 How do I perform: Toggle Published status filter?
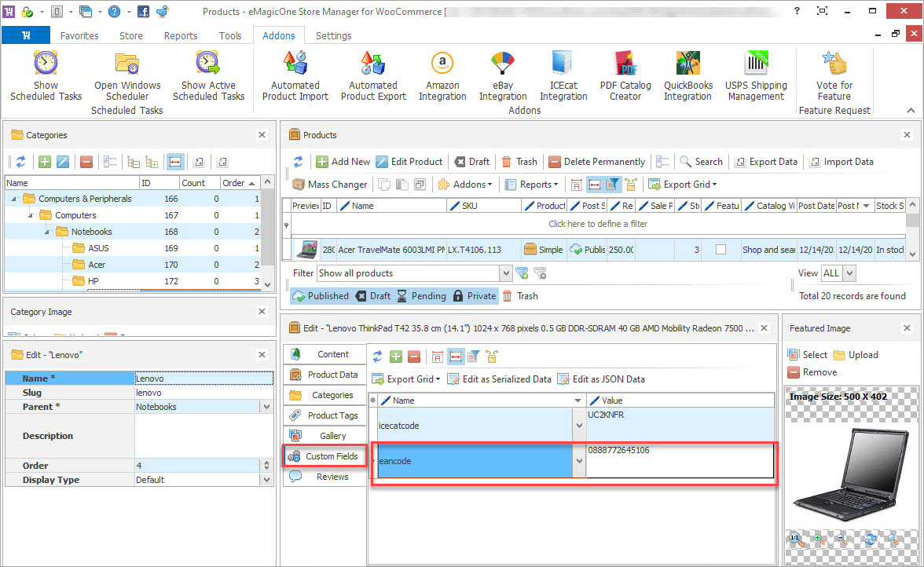(x=321, y=295)
